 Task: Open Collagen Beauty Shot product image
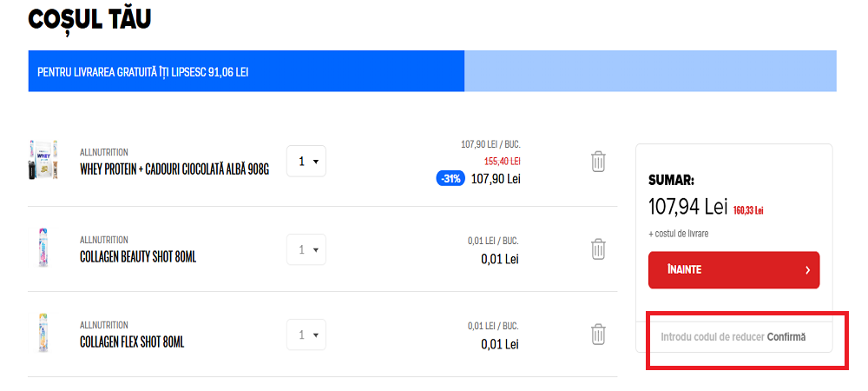click(43, 249)
